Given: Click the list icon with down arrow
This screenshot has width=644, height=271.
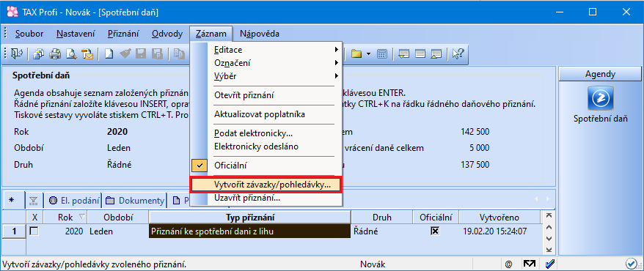Looking at the screenshot, I should coord(403,53).
